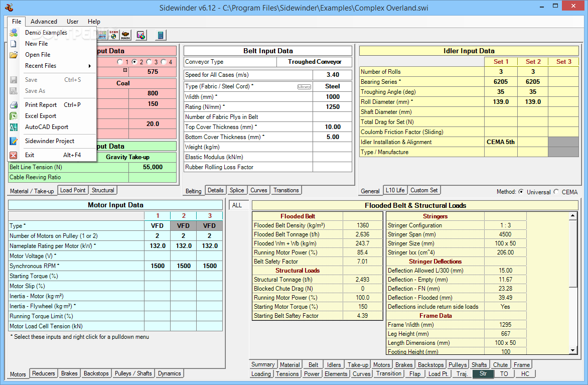Switch to the Pulleys / Shafts tab
Screen dimensions: 588x385
click(133, 373)
